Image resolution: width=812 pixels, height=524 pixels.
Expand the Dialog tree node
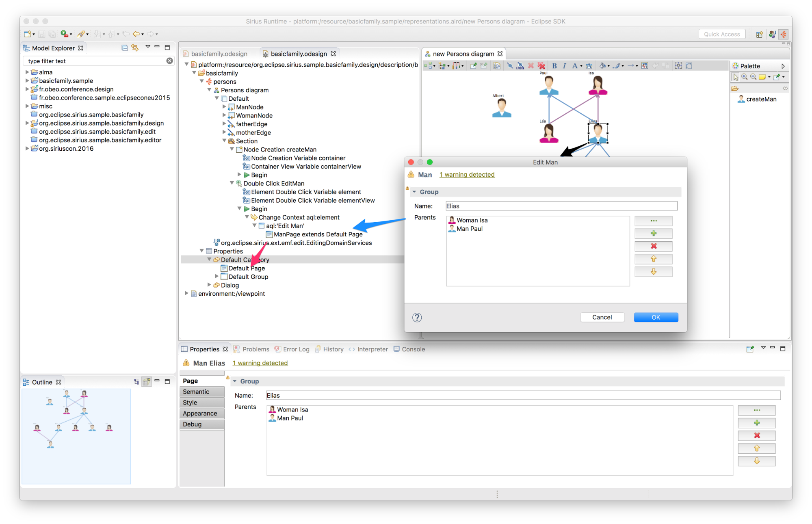pos(209,285)
